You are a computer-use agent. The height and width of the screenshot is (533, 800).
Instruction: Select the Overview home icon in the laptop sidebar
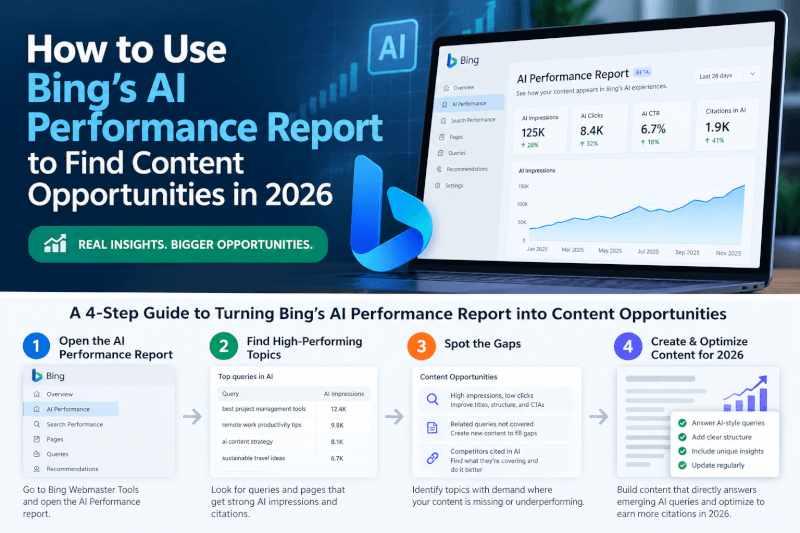(x=446, y=88)
